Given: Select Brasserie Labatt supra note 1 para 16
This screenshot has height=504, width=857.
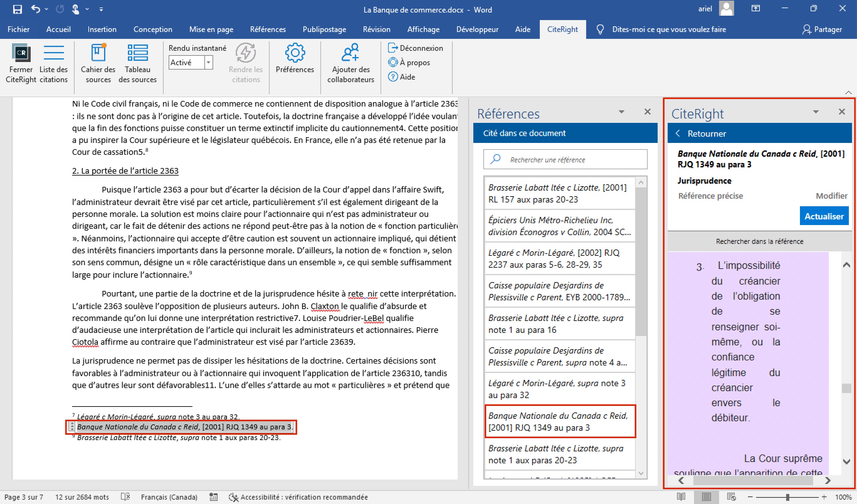Looking at the screenshot, I should [x=560, y=324].
